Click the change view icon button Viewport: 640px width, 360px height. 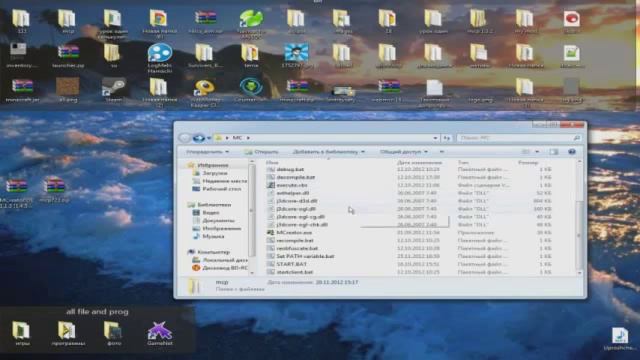tap(526, 152)
